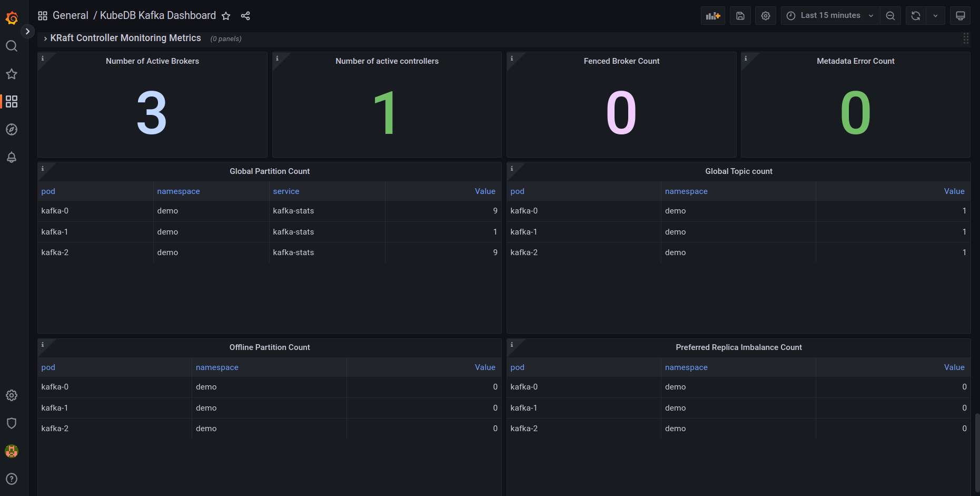Expand the sidebar navigation arrow
Viewport: 980px width, 496px height.
coord(27,32)
